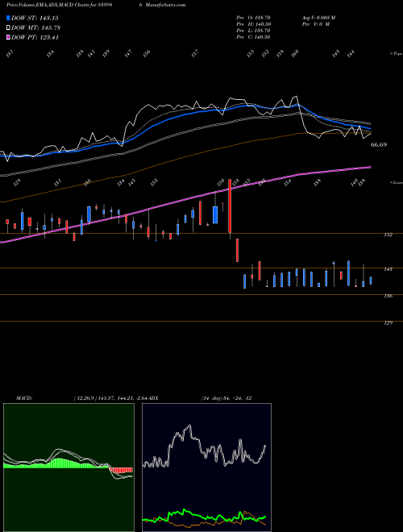Select the 'DOW ST: 143.15' legend text
Viewport: 403px width, 532px height.
click(35, 18)
